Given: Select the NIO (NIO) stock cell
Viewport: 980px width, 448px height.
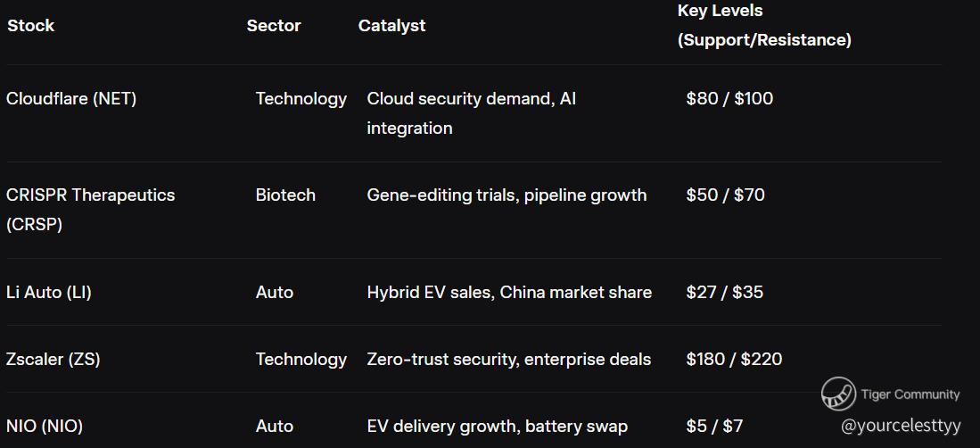Looking at the screenshot, I should pos(45,426).
